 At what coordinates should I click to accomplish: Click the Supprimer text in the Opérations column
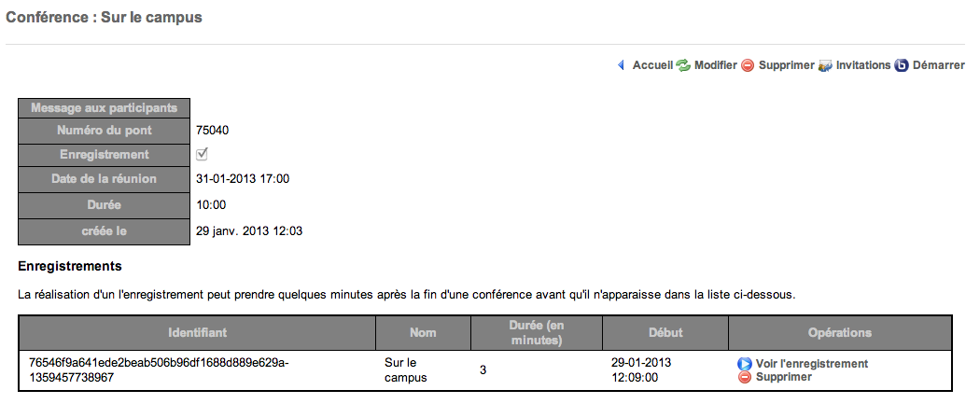784,377
